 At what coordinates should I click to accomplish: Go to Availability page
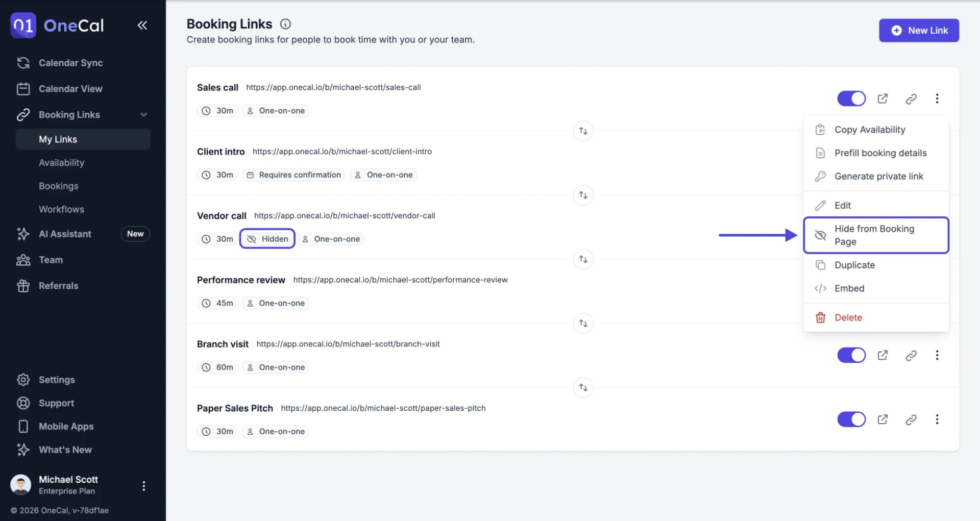[62, 163]
